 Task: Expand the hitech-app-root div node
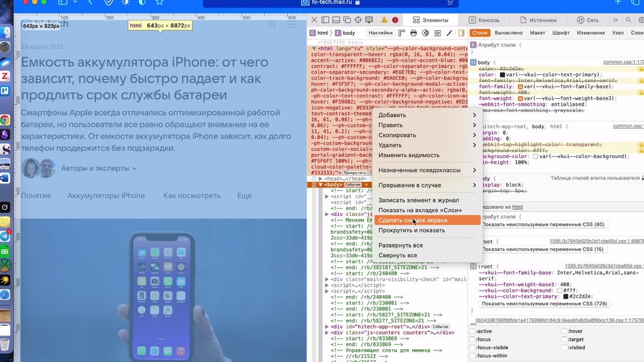(x=327, y=327)
